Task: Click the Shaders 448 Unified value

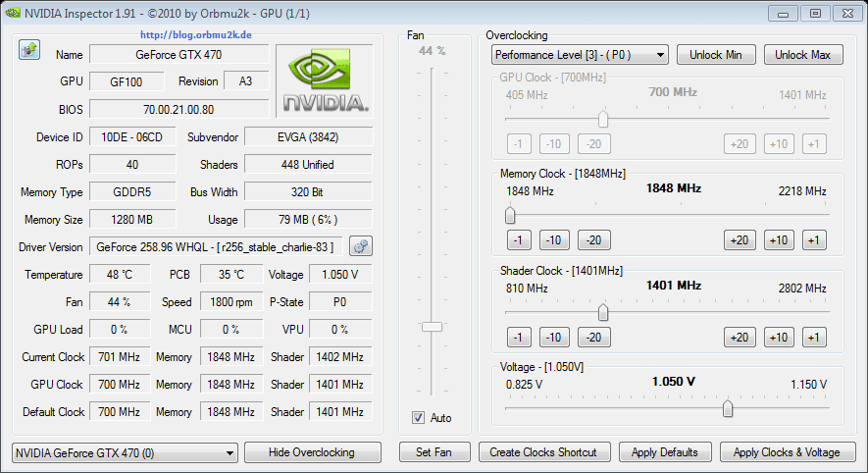Action: coord(308,165)
